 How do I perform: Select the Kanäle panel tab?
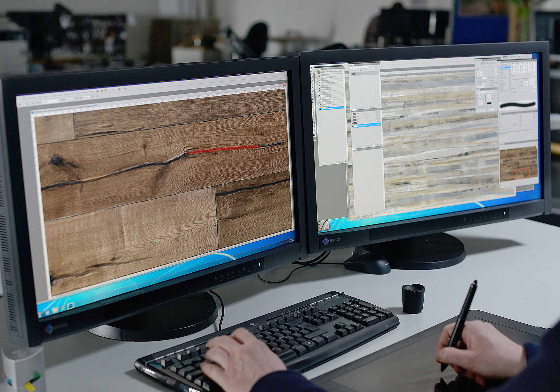(353, 111)
